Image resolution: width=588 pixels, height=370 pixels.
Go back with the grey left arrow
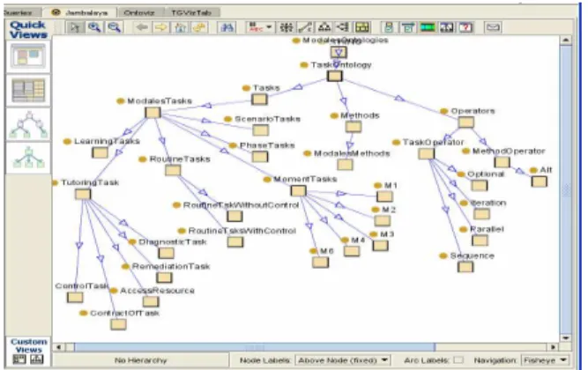[x=142, y=27]
